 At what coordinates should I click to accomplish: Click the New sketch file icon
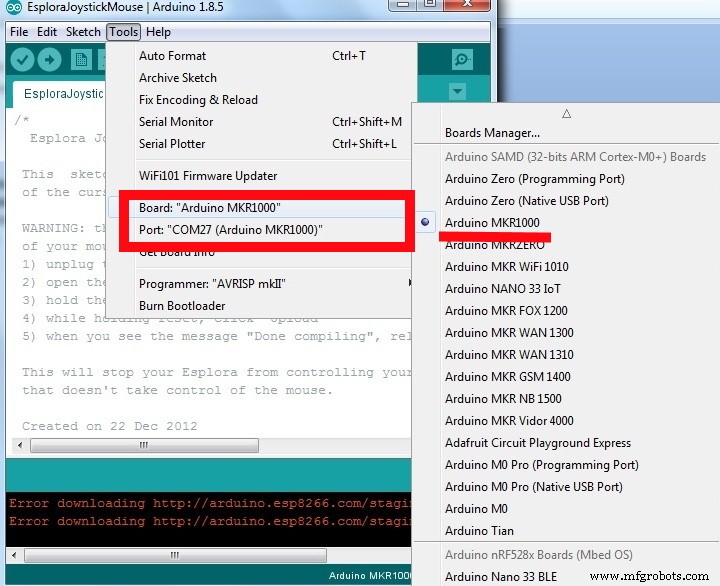pos(80,60)
